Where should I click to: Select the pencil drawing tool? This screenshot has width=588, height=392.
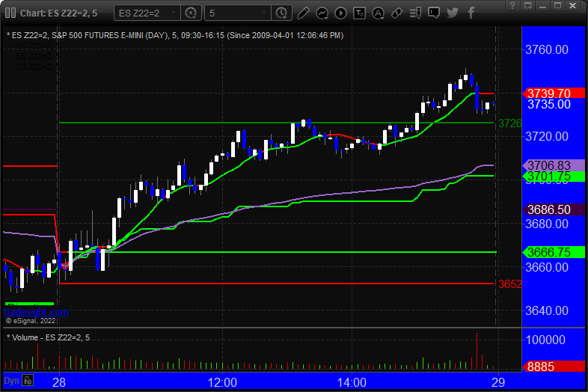tap(303, 13)
